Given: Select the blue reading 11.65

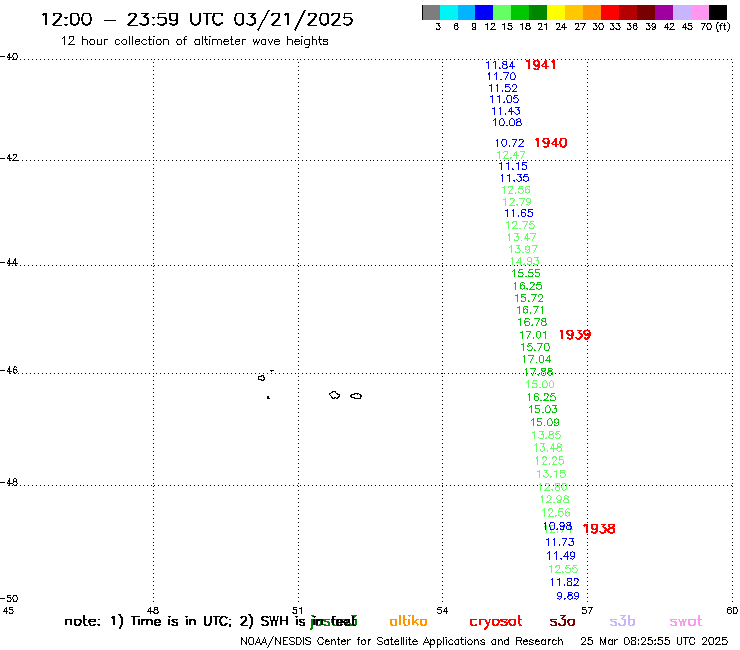Looking at the screenshot, I should pos(519,213).
